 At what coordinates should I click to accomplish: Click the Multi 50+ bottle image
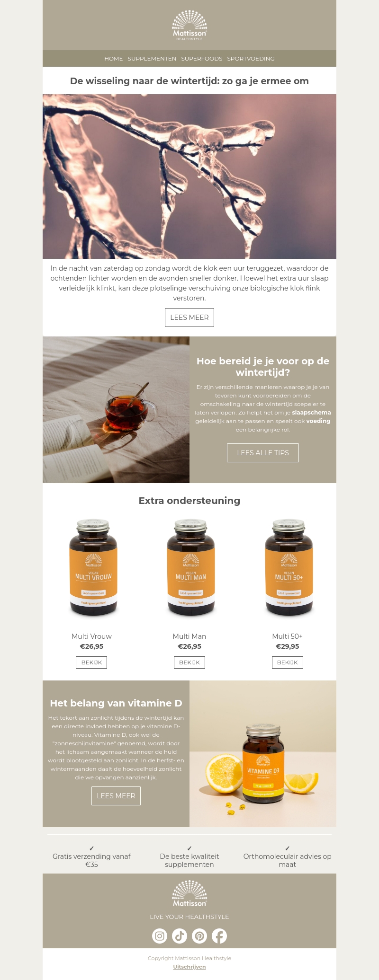pyautogui.click(x=289, y=567)
